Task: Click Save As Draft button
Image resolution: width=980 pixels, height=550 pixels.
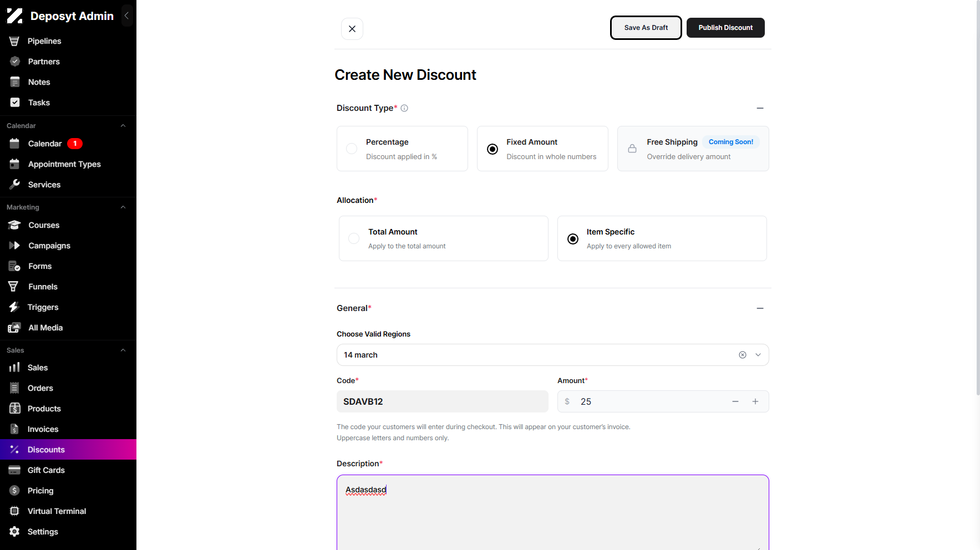Action: point(646,28)
